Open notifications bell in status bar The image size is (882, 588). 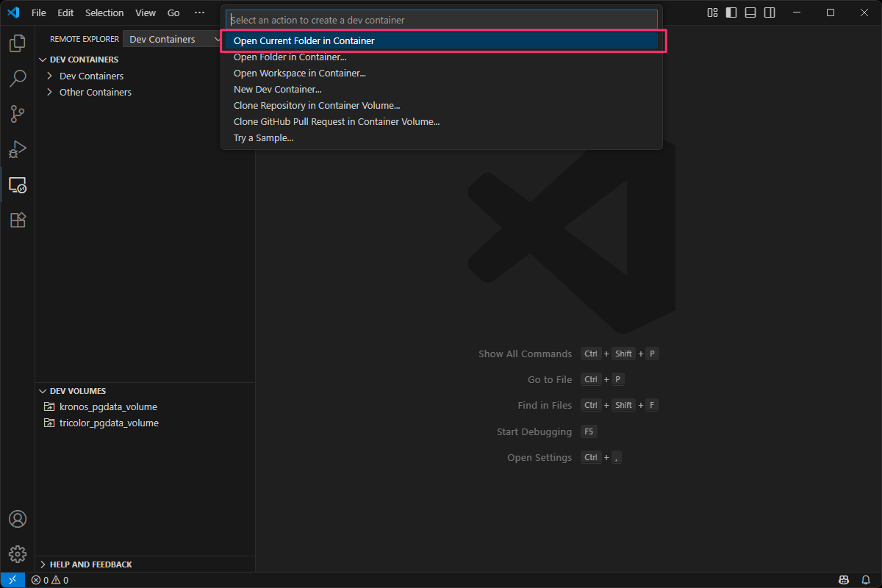tap(865, 580)
